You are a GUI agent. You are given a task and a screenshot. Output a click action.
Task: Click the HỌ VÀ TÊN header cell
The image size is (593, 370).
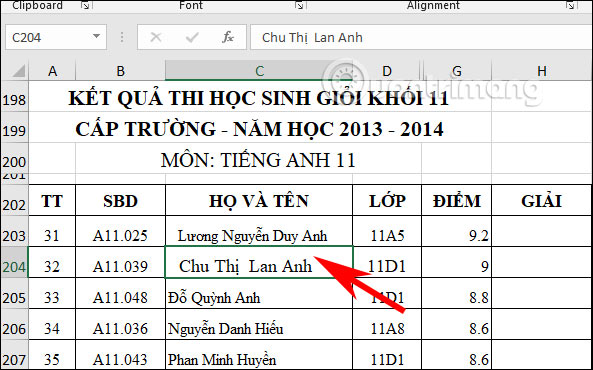pos(259,201)
